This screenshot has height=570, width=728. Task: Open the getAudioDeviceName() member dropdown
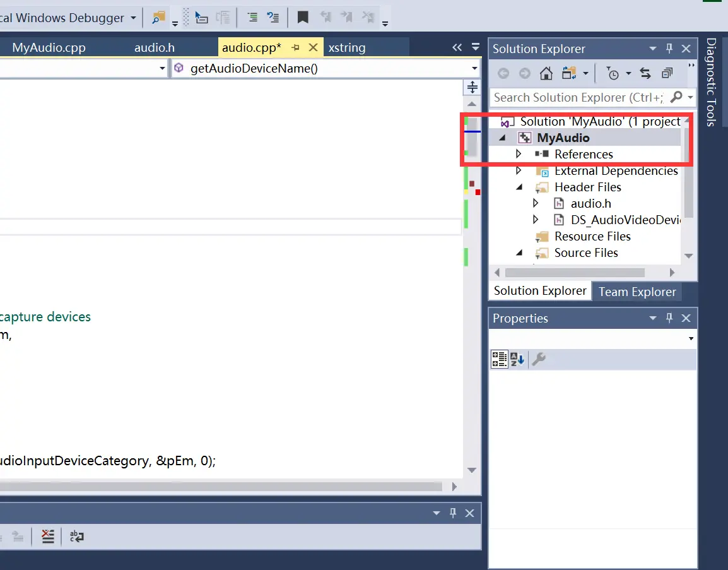[x=474, y=68]
